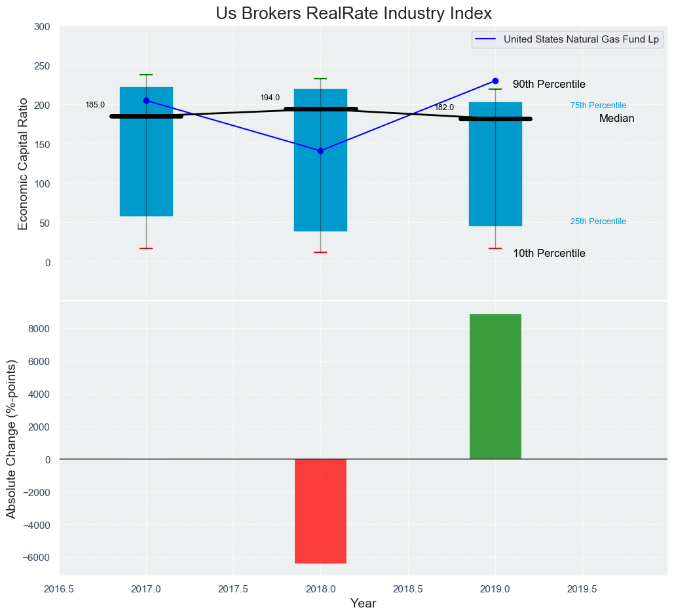Select the blue data point for 2017

click(x=146, y=101)
